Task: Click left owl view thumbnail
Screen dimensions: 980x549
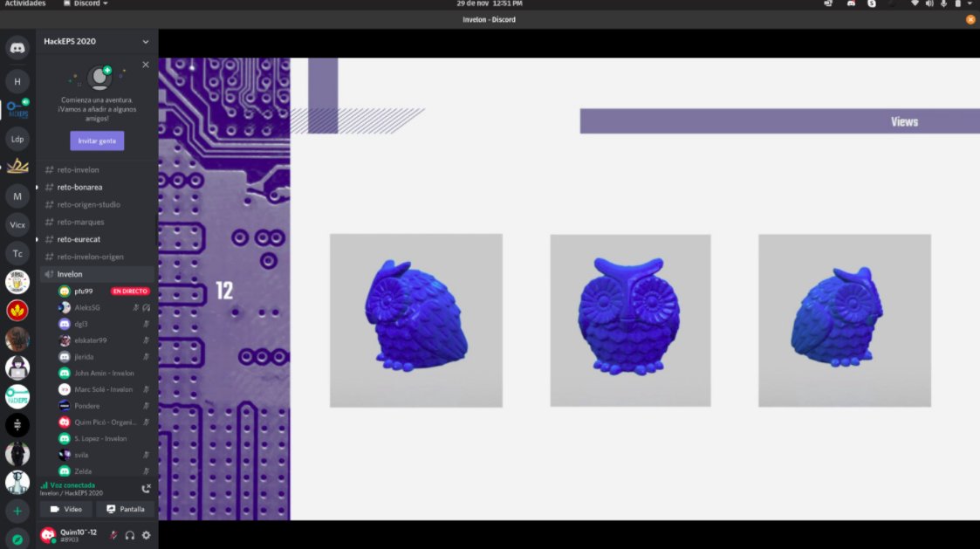Action: coord(416,321)
